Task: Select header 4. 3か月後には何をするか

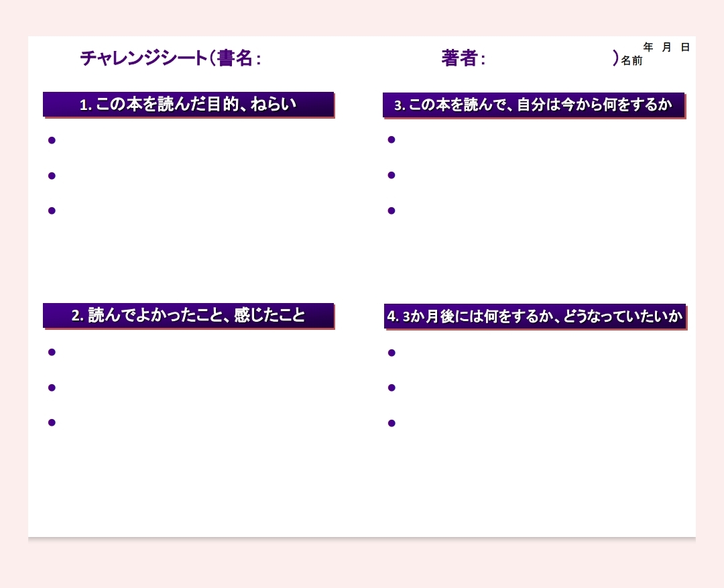Action: [534, 316]
